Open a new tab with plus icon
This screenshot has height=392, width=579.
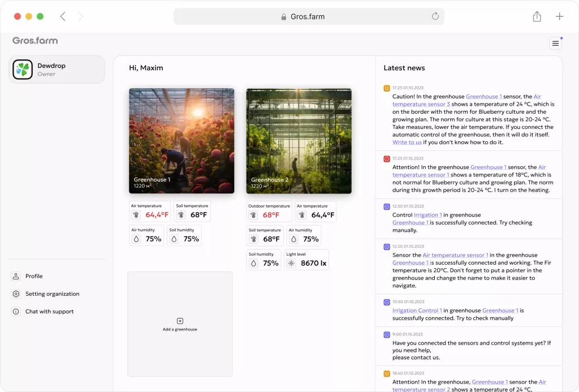click(559, 16)
